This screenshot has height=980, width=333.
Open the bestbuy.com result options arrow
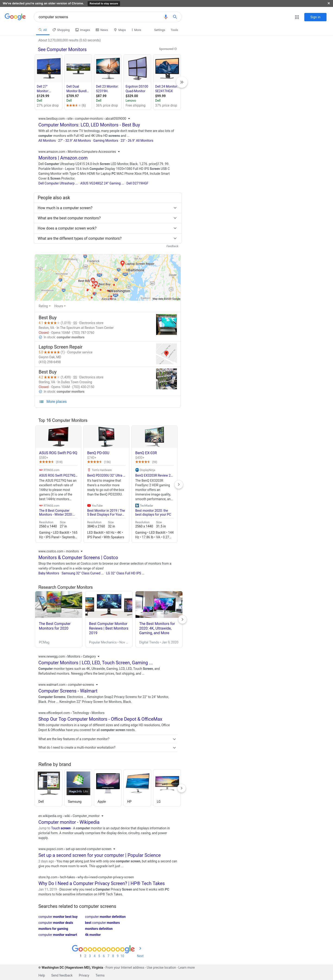pyautogui.click(x=129, y=119)
